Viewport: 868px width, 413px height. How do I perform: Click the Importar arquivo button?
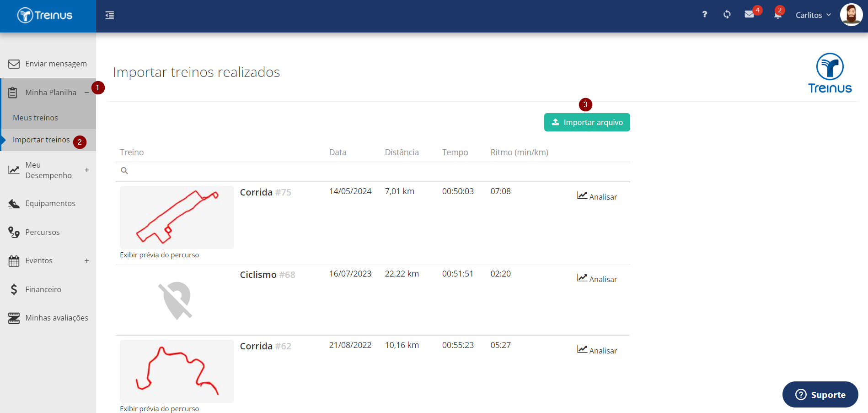coord(587,122)
